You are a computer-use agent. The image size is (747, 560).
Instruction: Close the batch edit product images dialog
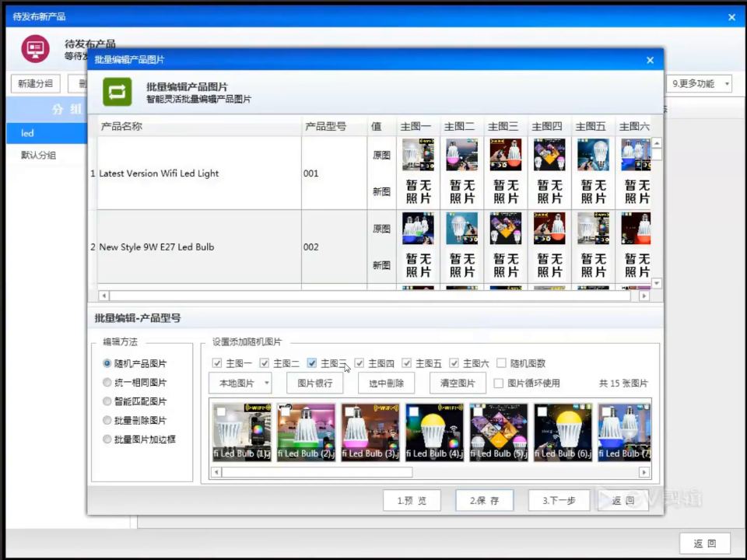tap(651, 60)
